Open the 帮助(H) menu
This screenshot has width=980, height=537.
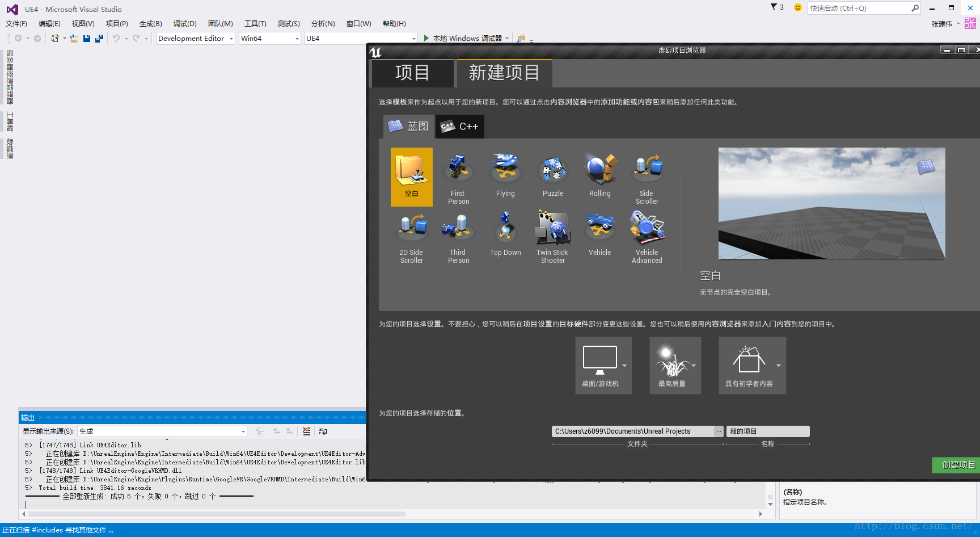click(394, 24)
